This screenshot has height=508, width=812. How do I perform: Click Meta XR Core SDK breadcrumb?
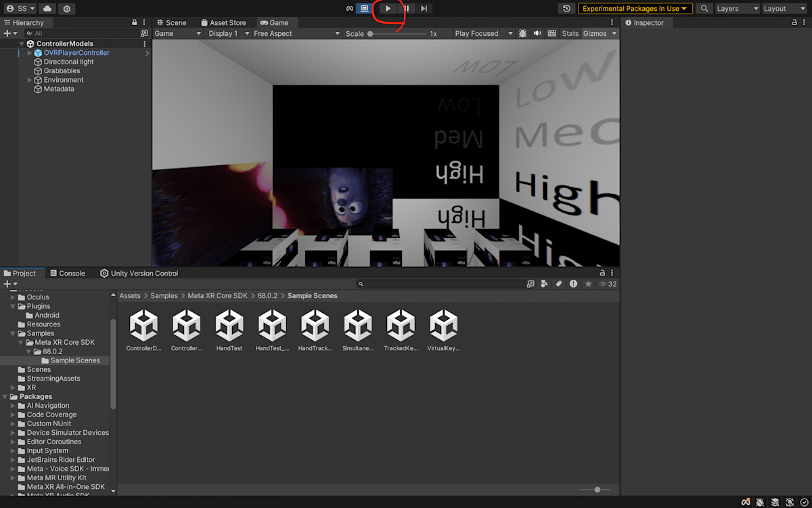click(217, 295)
